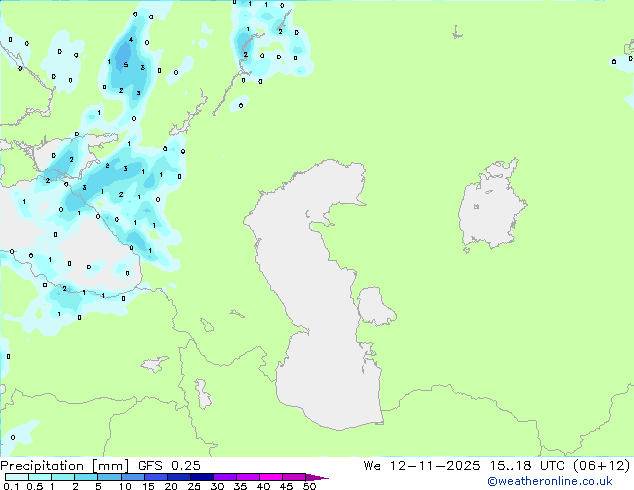
Task: Select the 30–35 mm purple swatch
Action: [x=224, y=477]
